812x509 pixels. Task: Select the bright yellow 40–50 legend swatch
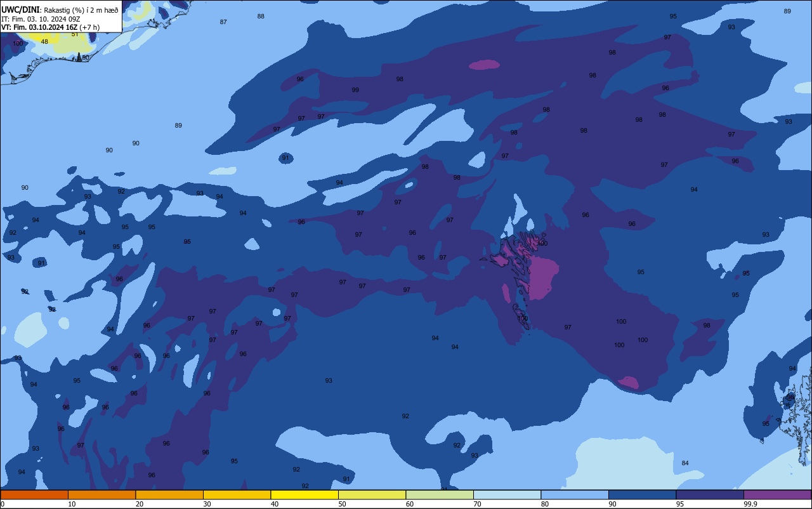pos(304,494)
